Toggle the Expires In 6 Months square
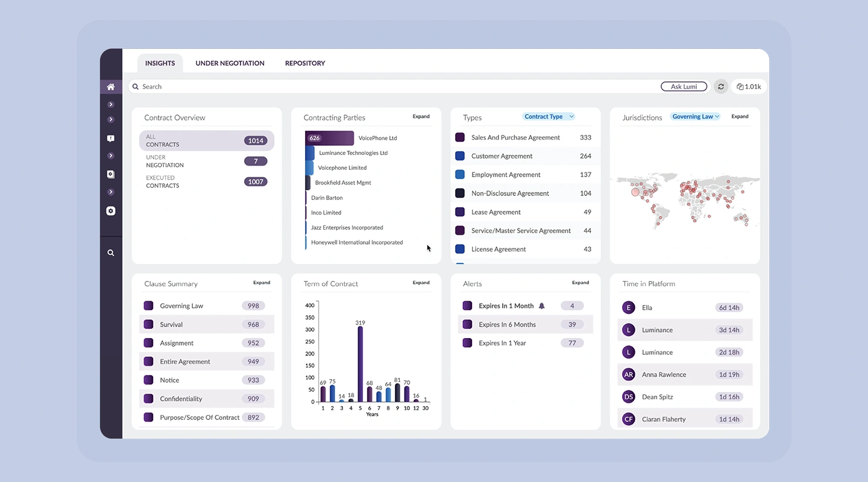868x482 pixels. coord(467,324)
